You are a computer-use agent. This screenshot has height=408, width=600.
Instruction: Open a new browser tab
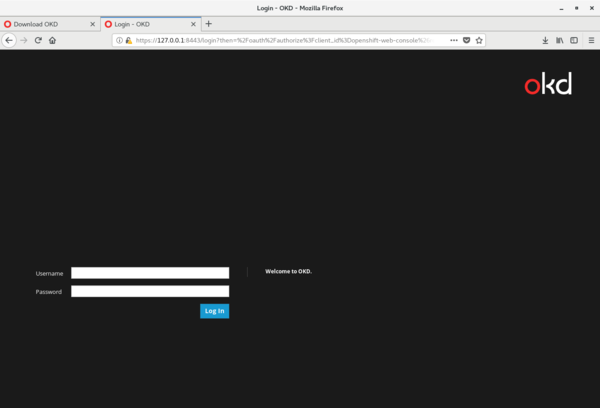click(x=209, y=23)
